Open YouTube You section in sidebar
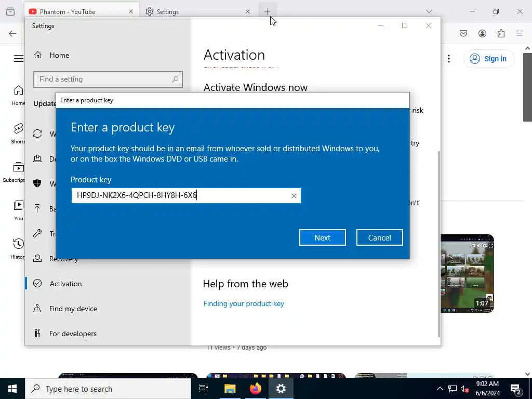 pyautogui.click(x=18, y=211)
